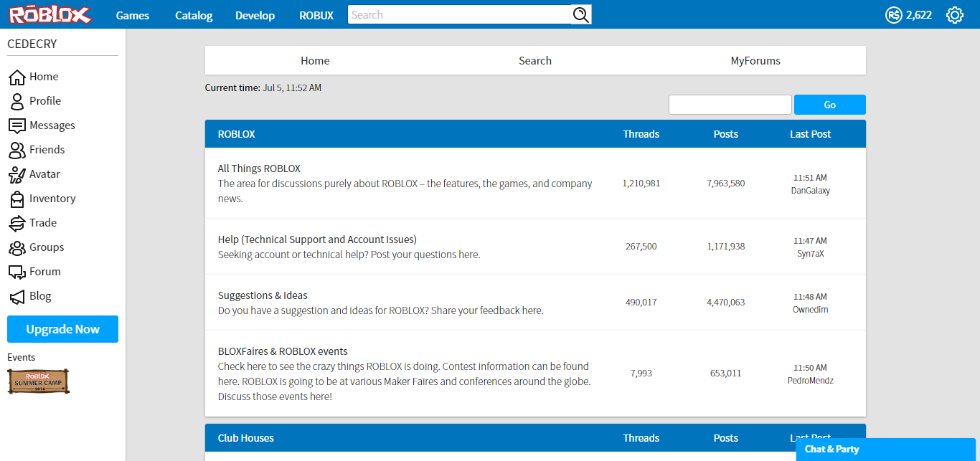This screenshot has width=980, height=461.
Task: Click the Messages label in sidebar
Action: click(x=52, y=125)
